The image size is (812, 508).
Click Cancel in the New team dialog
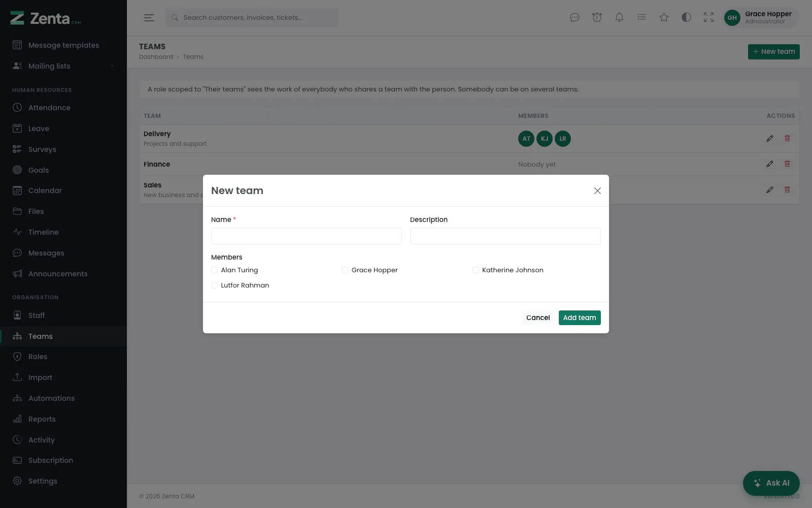538,317
